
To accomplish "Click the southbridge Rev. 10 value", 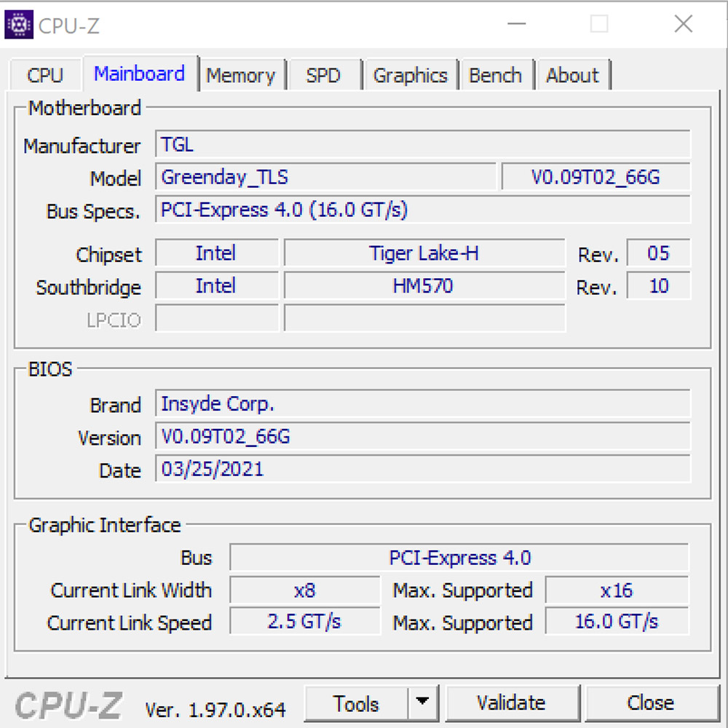I will click(x=658, y=285).
